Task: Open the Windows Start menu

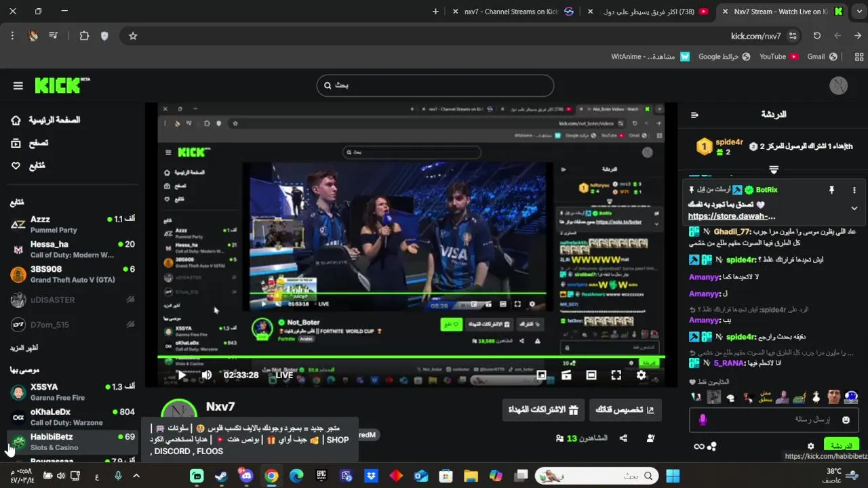Action: 673,476
